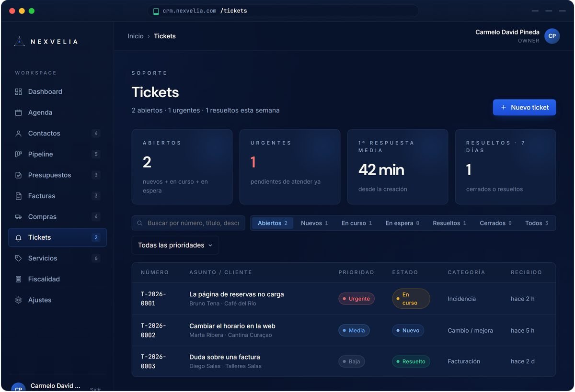Switch to the En curso tab
Screen dimensions: 575x392
pyautogui.click(x=357, y=223)
